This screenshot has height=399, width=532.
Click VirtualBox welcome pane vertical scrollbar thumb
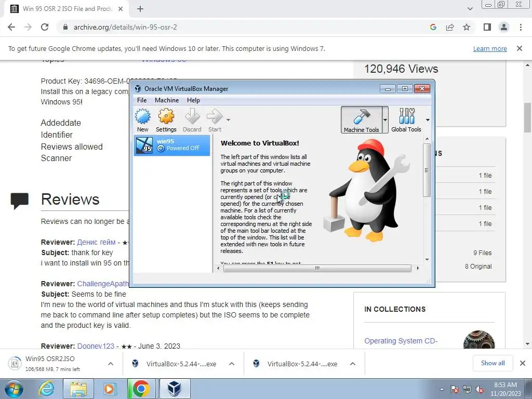(427, 170)
